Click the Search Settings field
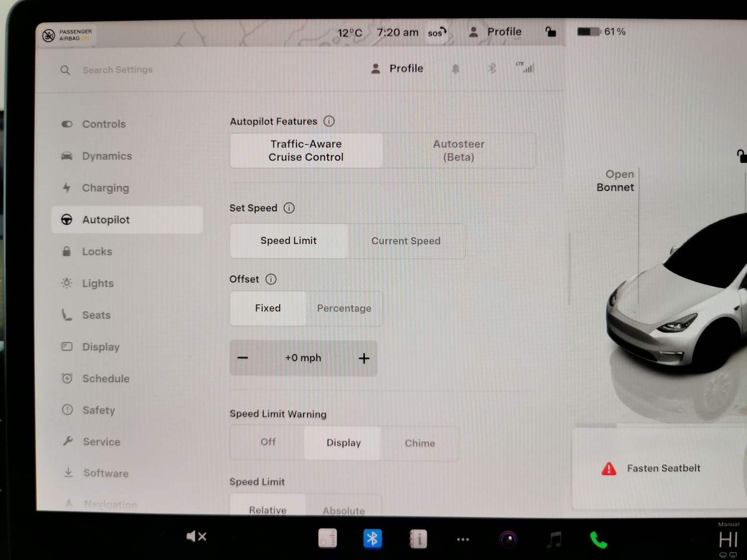The width and height of the screenshot is (747, 560). 118,70
